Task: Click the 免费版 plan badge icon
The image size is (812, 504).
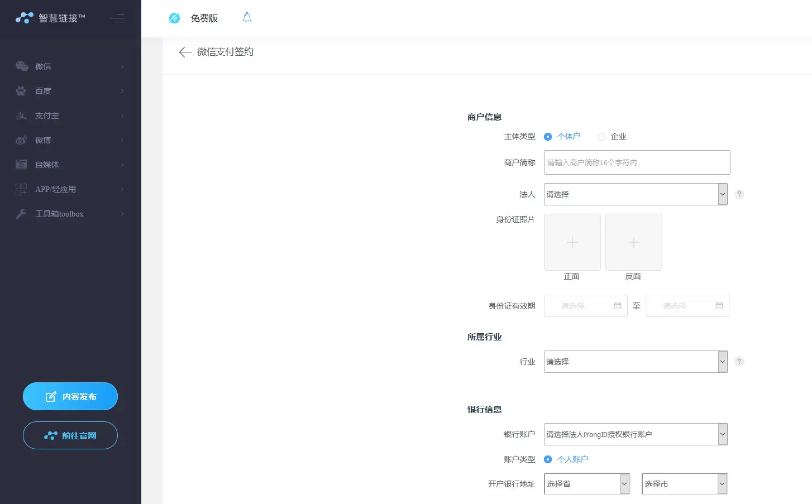Action: point(174,18)
